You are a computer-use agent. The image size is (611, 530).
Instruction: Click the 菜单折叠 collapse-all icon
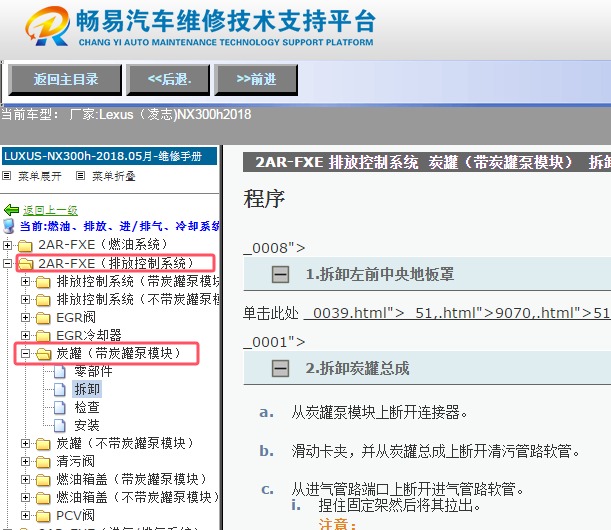pyautogui.click(x=80, y=176)
